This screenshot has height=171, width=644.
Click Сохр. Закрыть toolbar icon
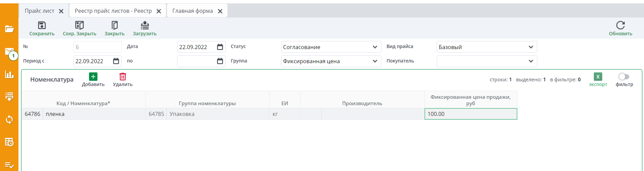79,26
